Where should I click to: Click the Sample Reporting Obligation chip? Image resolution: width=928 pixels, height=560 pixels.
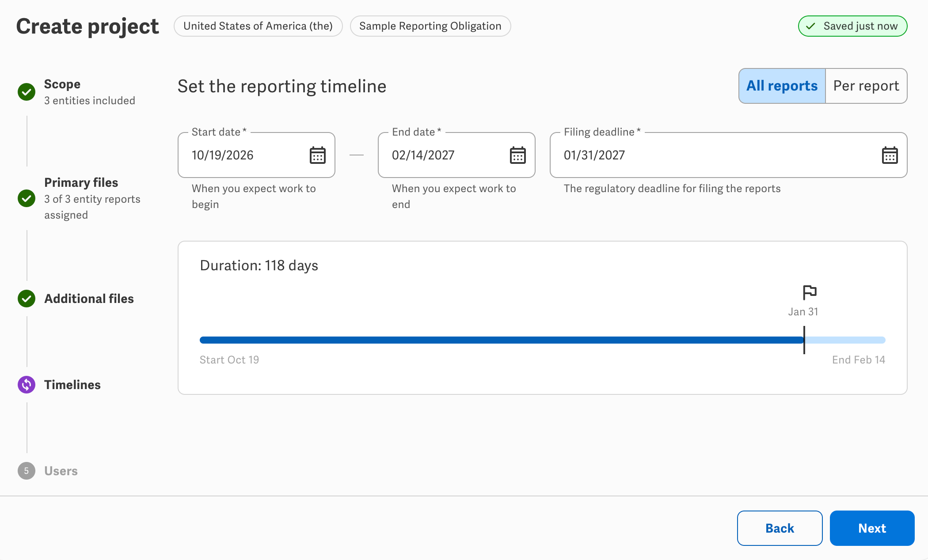click(430, 26)
